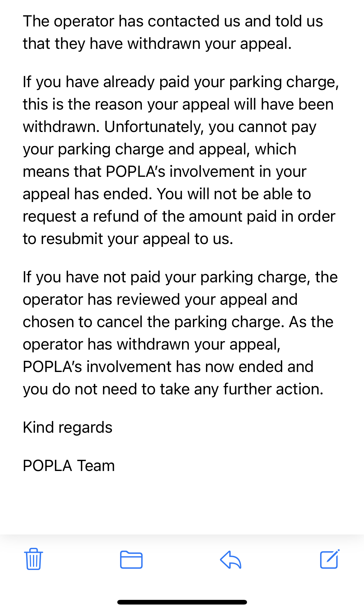Click the line starting "withdrawn. Unfortunately"

pos(170,127)
